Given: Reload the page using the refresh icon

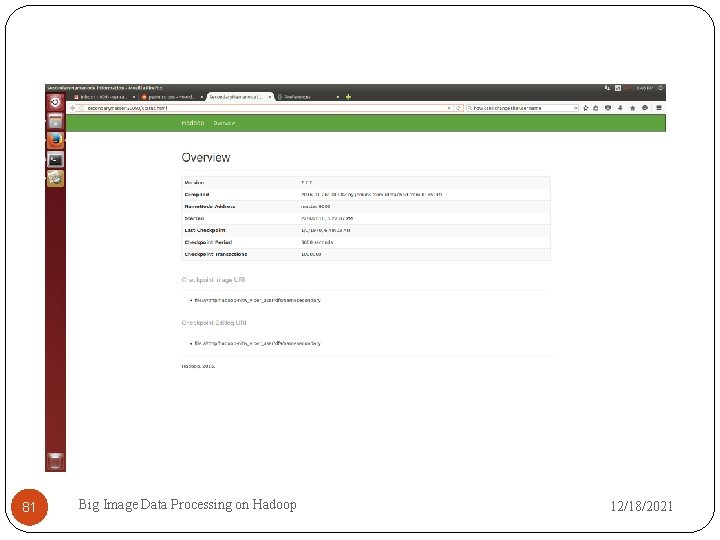Looking at the screenshot, I should (x=458, y=108).
